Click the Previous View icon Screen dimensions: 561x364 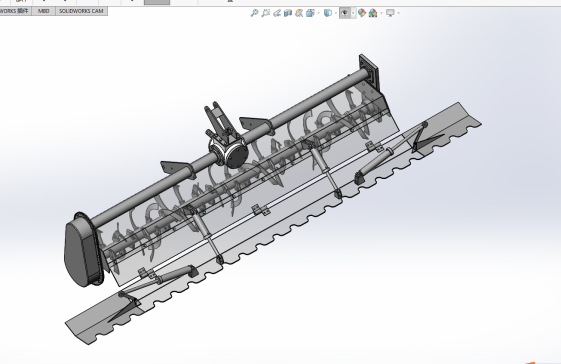click(x=277, y=13)
